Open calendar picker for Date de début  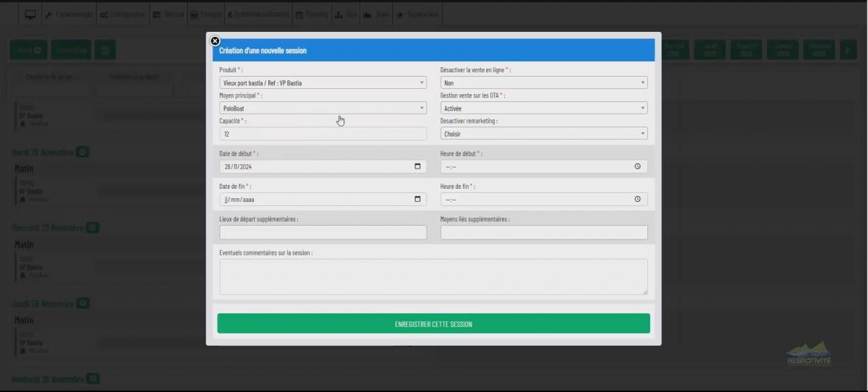pyautogui.click(x=417, y=166)
